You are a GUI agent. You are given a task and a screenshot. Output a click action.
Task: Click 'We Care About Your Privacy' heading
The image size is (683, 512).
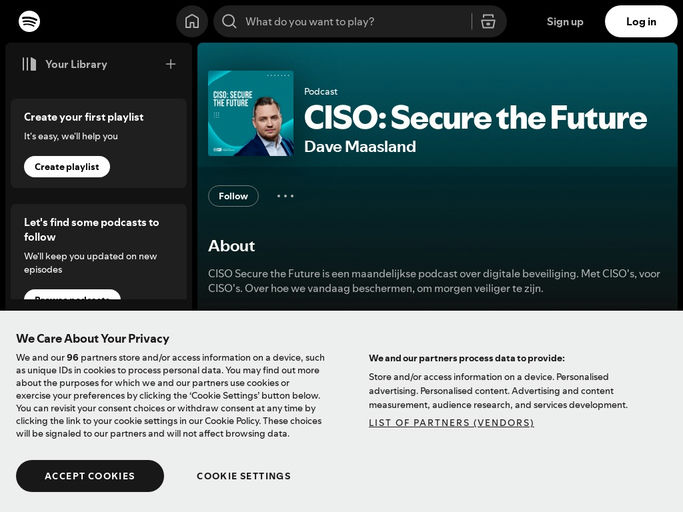[x=92, y=339]
